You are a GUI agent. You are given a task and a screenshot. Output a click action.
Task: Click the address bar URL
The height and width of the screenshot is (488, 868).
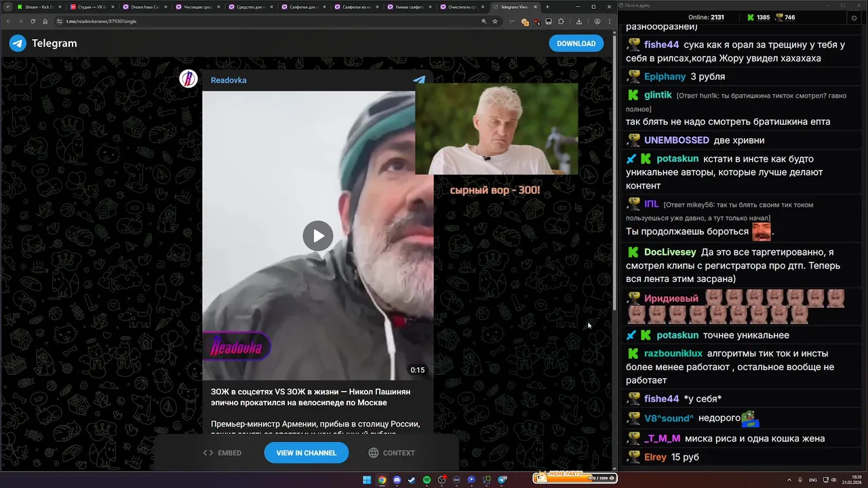[101, 22]
